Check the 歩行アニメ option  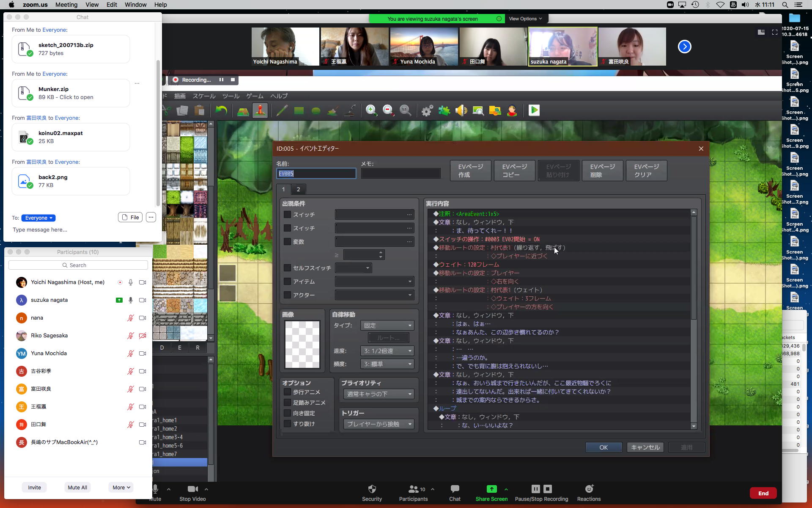[x=288, y=392]
